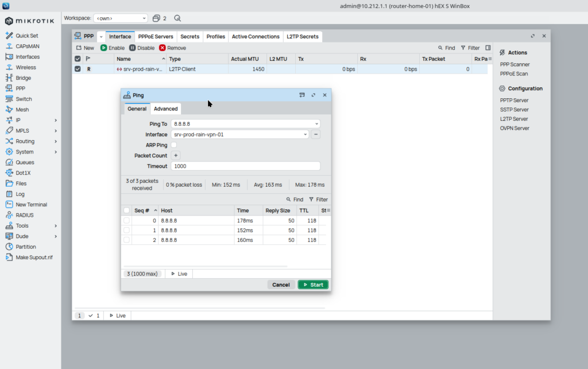
Task: Expand the Interface dropdown in Ping
Action: (x=305, y=134)
